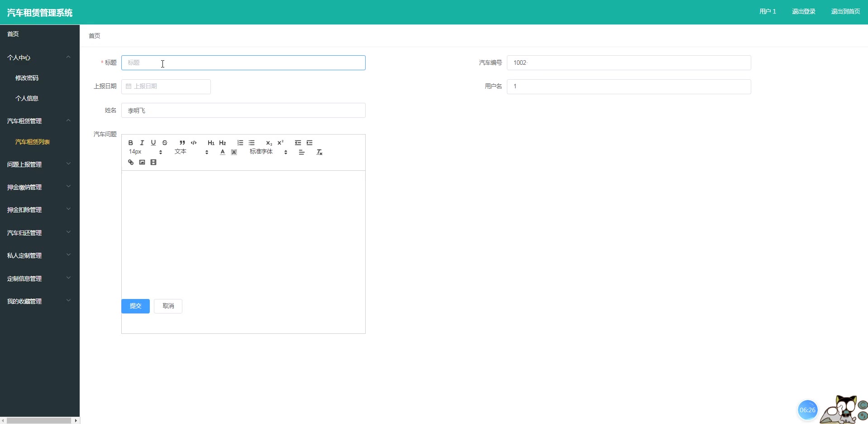Open the text color picker
The image size is (868, 424).
pyautogui.click(x=223, y=152)
